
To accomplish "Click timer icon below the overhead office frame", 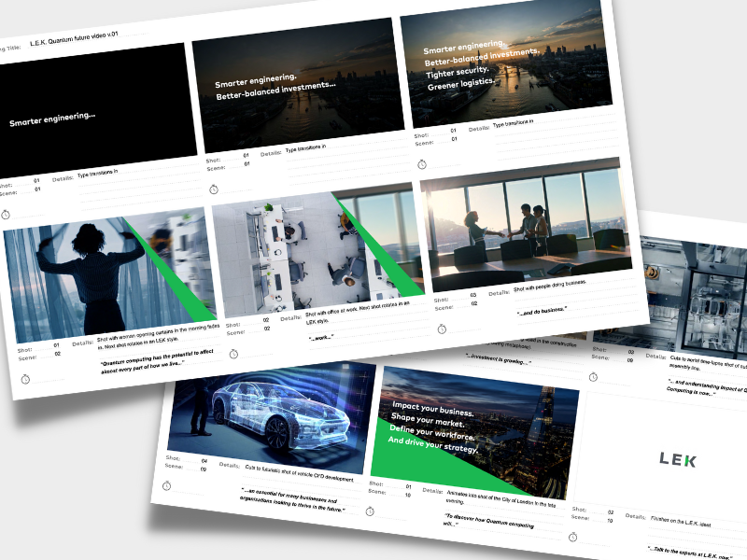I will point(232,352).
